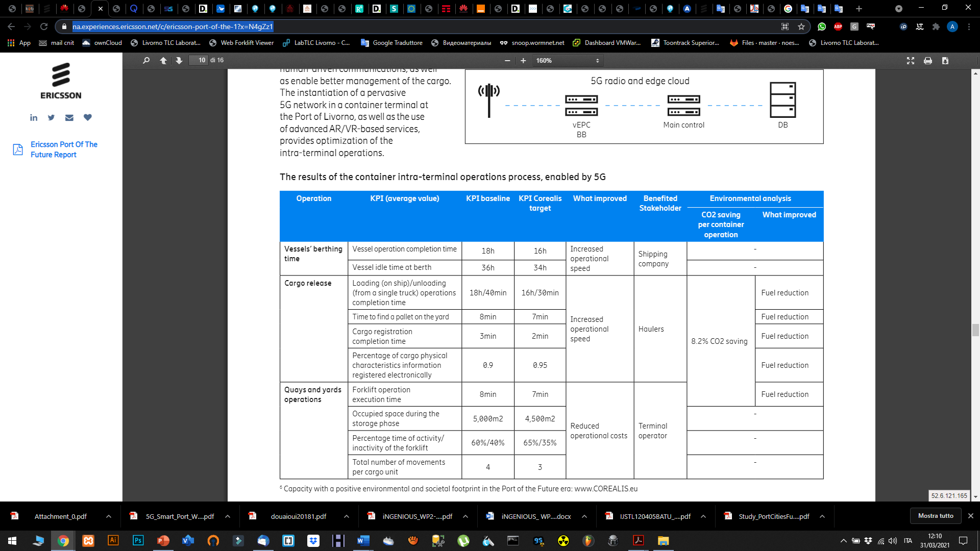Open a new browser tab
Viewport: 980px width, 551px height.
pos(859,9)
